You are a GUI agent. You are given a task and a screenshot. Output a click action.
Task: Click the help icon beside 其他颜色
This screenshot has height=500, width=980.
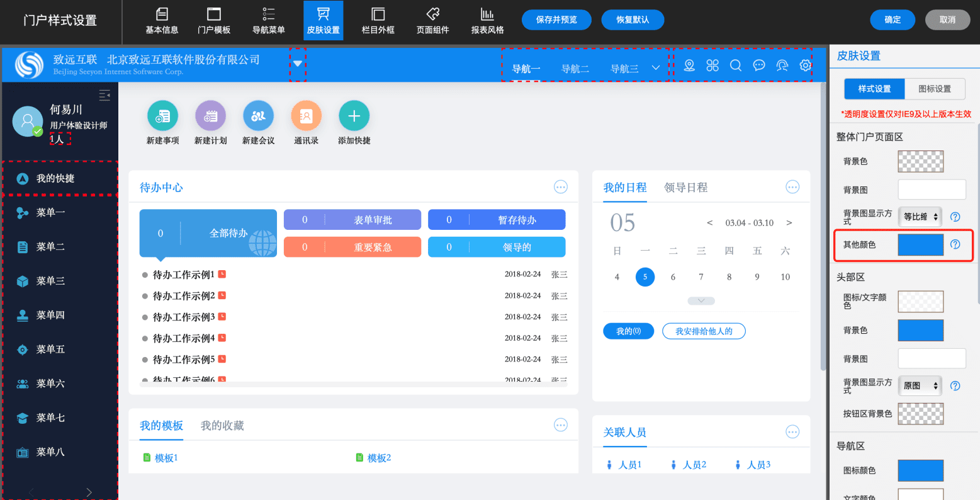(x=955, y=244)
